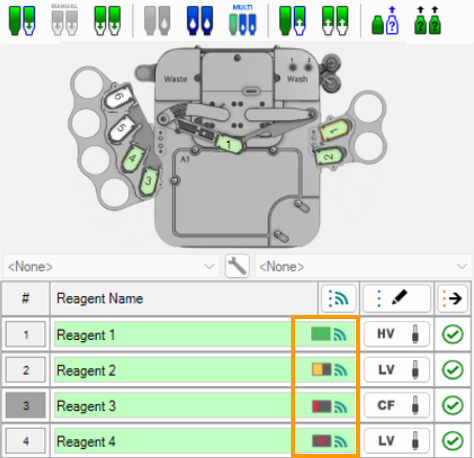Toggle the green checkmark for Reagent 3

(453, 405)
